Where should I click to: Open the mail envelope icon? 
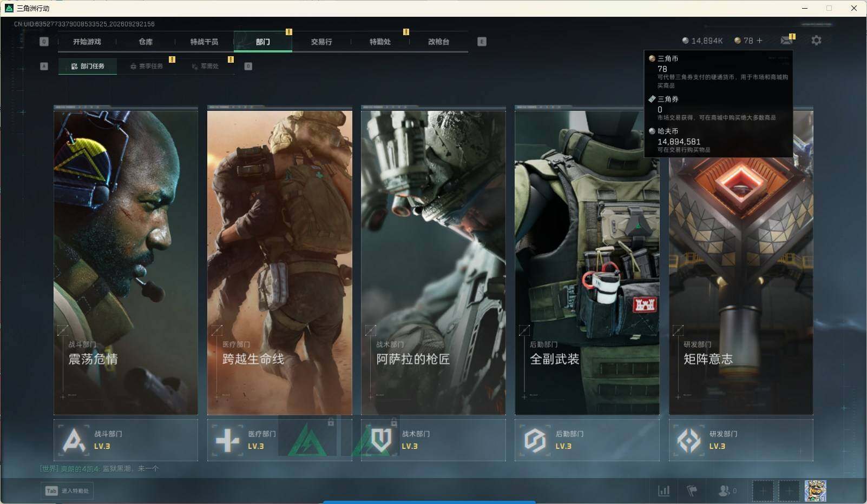click(x=786, y=41)
